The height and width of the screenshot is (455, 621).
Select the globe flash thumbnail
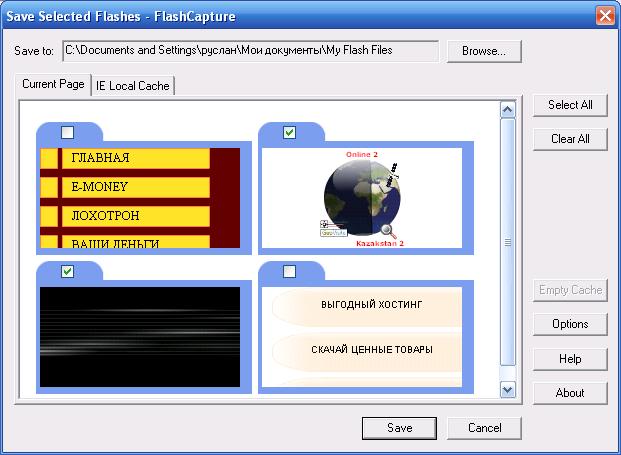coord(367,197)
